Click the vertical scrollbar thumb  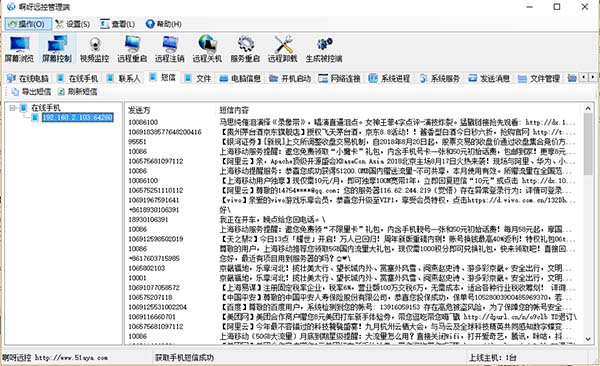click(588, 144)
